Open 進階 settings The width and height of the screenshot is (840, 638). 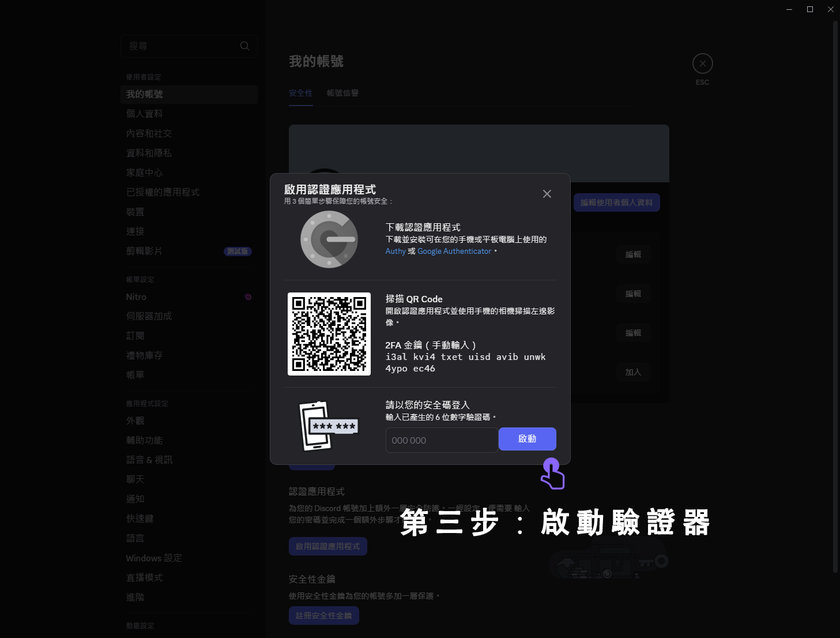click(x=189, y=597)
